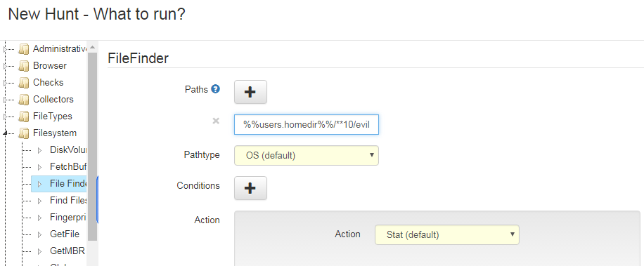Add a new path with plus button
Screen dimensions: 644x266
click(250, 92)
